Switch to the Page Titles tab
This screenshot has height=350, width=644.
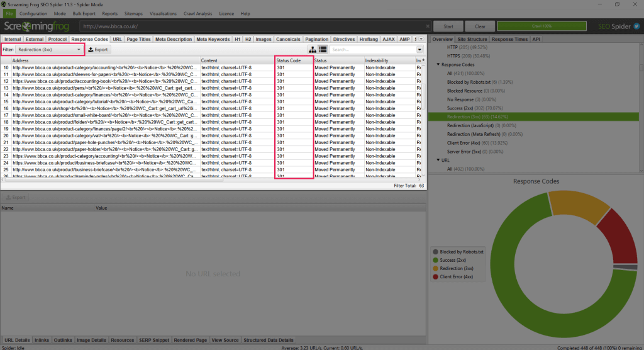click(138, 39)
